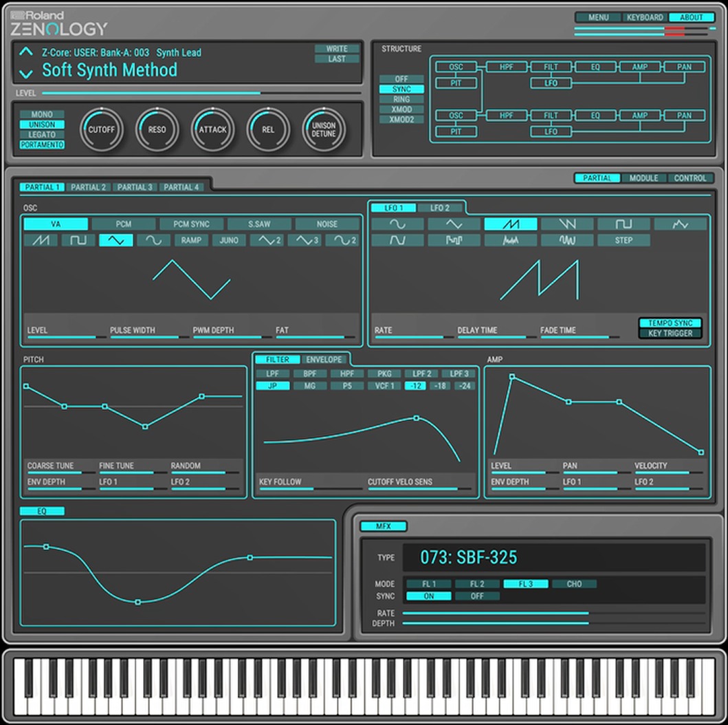Image resolution: width=728 pixels, height=725 pixels.
Task: Click the KEYBOARD button
Action: (x=645, y=17)
